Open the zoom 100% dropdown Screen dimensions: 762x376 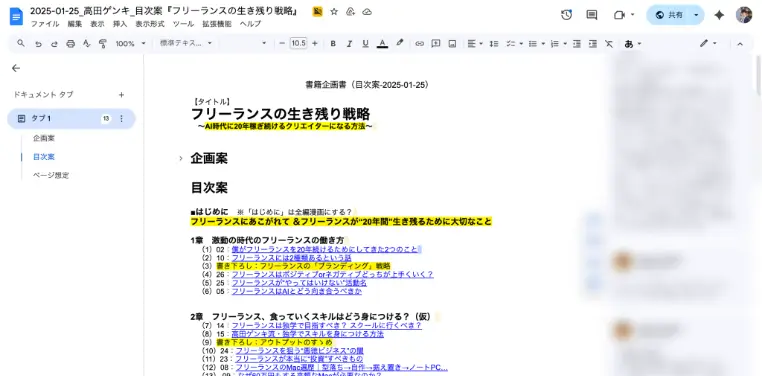[130, 44]
